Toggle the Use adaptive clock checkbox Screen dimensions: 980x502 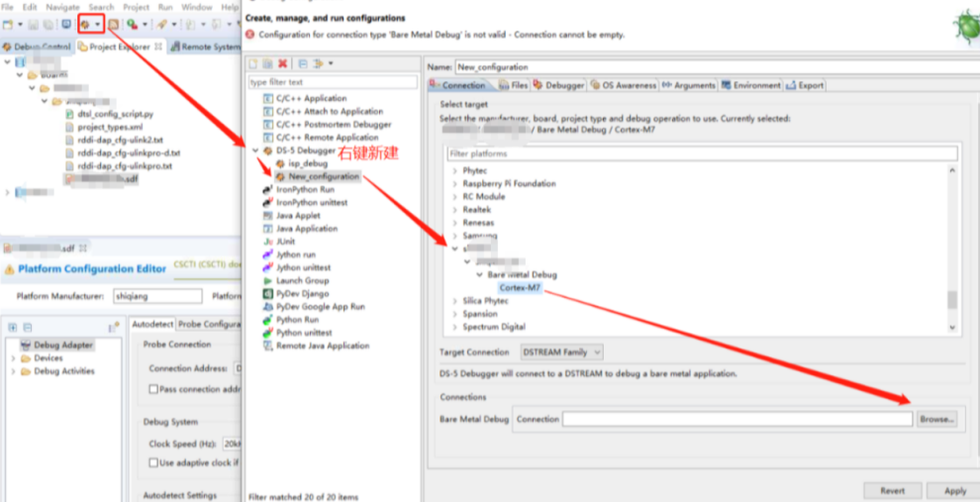click(x=153, y=462)
